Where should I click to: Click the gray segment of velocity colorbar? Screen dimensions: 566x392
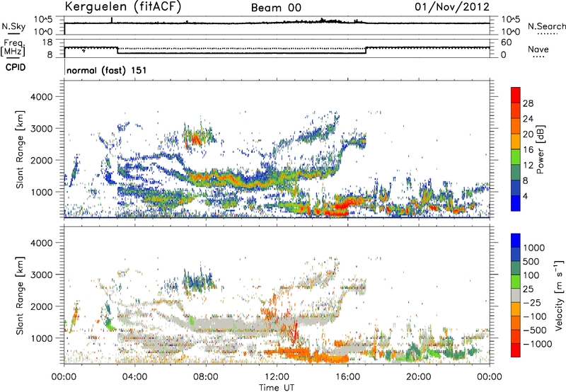click(x=516, y=295)
